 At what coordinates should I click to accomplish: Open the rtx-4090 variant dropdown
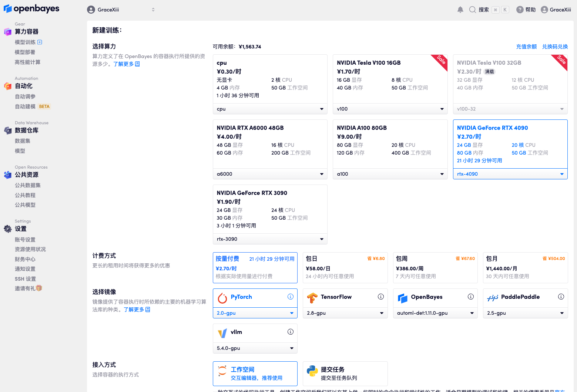510,173
